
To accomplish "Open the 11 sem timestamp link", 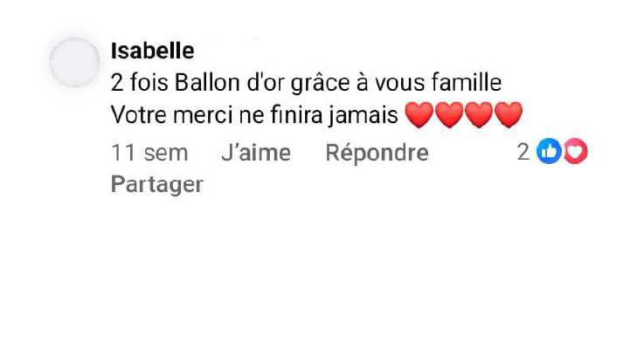I will 149,153.
